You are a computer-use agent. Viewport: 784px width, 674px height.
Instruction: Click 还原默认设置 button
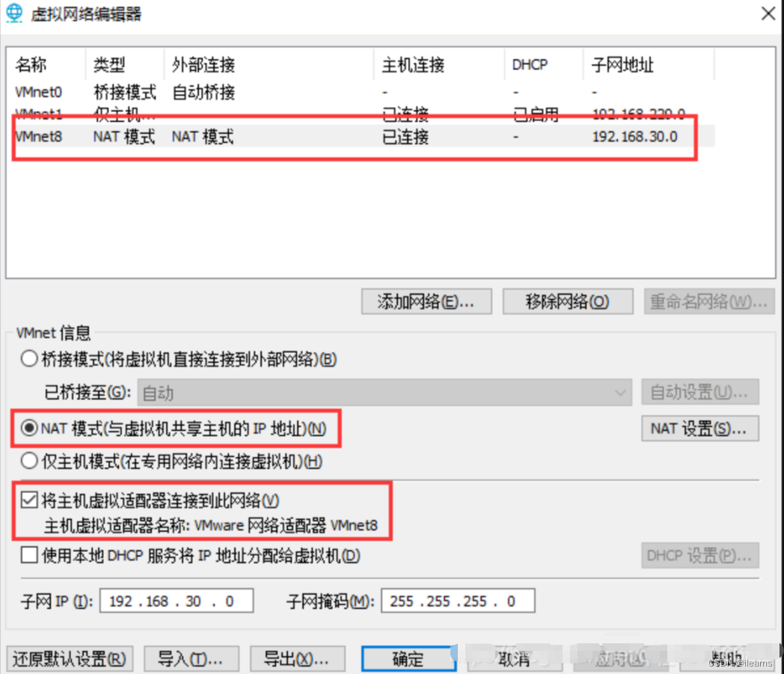[70, 659]
